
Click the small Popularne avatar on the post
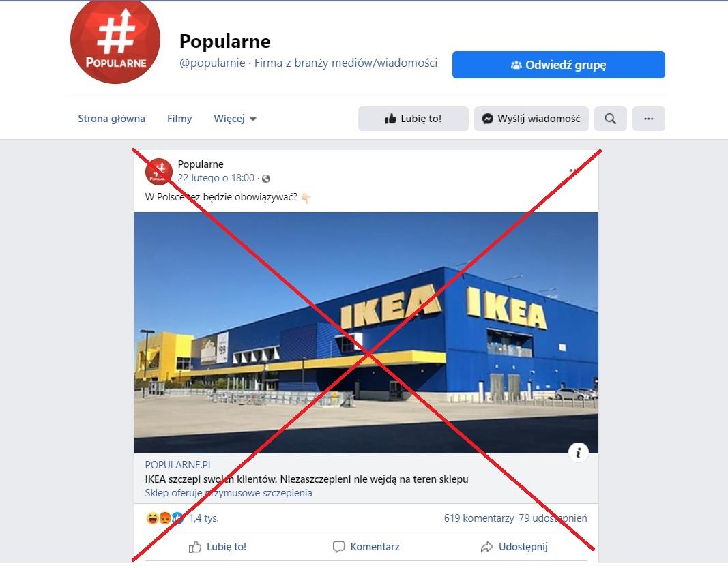tap(159, 171)
